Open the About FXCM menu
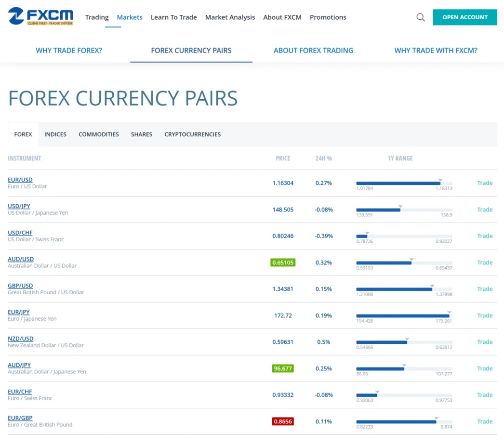Image resolution: width=504 pixels, height=445 pixels. point(282,17)
